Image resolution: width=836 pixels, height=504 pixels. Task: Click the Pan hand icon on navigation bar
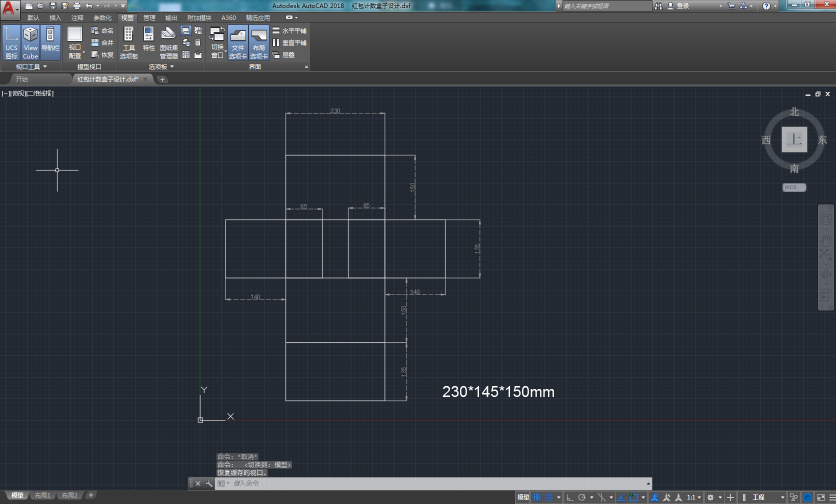825,241
